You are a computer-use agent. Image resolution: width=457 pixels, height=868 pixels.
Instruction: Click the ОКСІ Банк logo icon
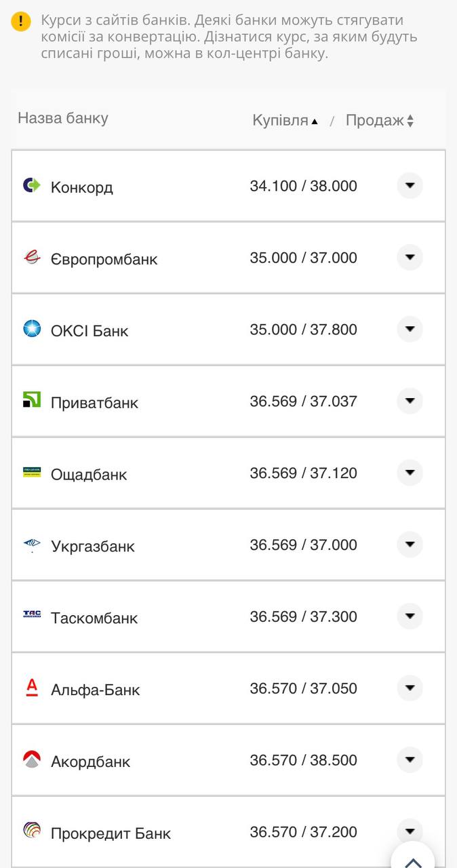coord(32,329)
